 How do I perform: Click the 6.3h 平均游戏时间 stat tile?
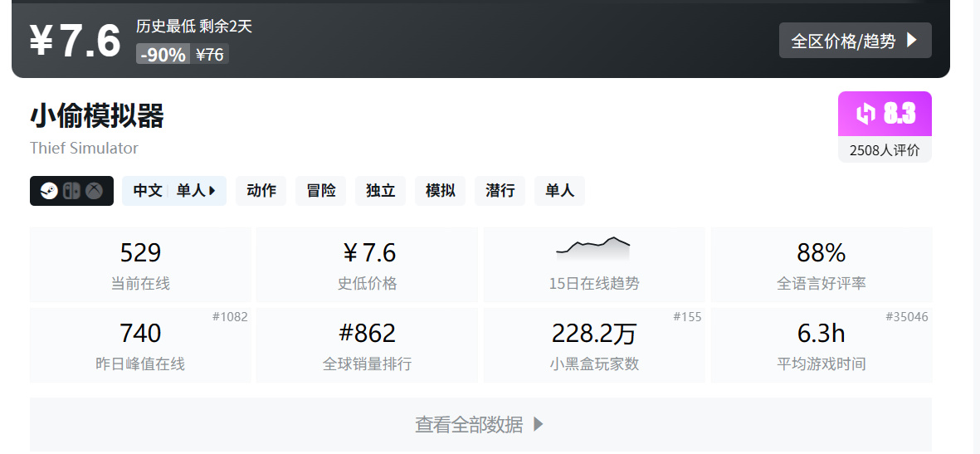[822, 345]
